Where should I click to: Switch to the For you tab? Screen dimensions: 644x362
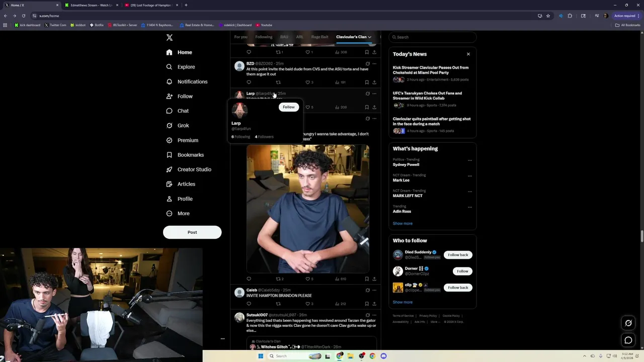[x=240, y=37]
